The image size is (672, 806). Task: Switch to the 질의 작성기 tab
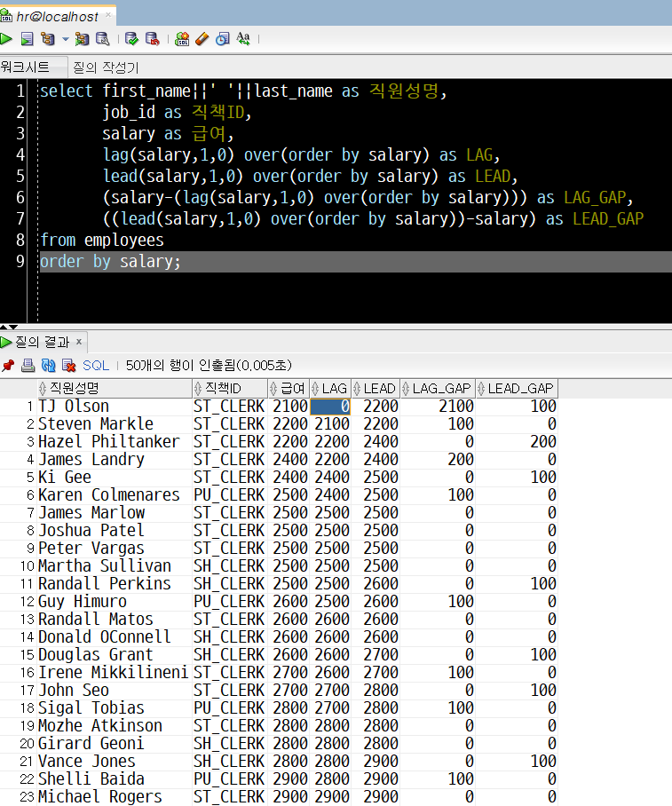click(106, 67)
